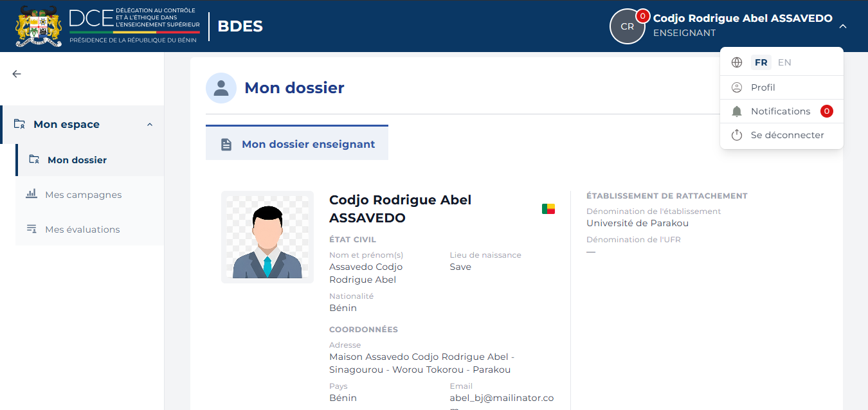Click the Mes évaluations list icon
The width and height of the screenshot is (868, 410).
pyautogui.click(x=32, y=229)
